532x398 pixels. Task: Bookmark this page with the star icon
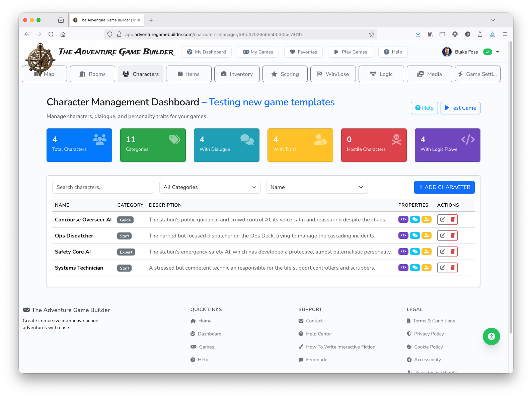pos(371,34)
